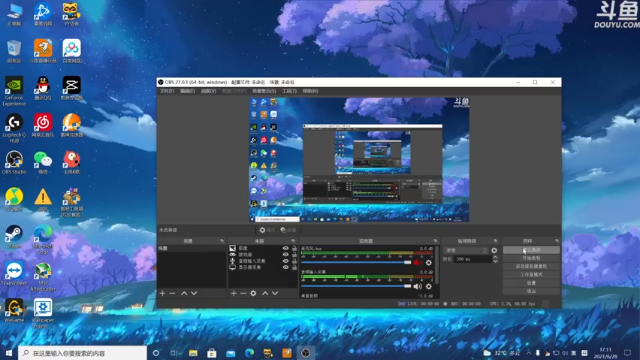Open the NetEase Cloud Music red desktop icon
This screenshot has width=640, height=360.
(43, 125)
